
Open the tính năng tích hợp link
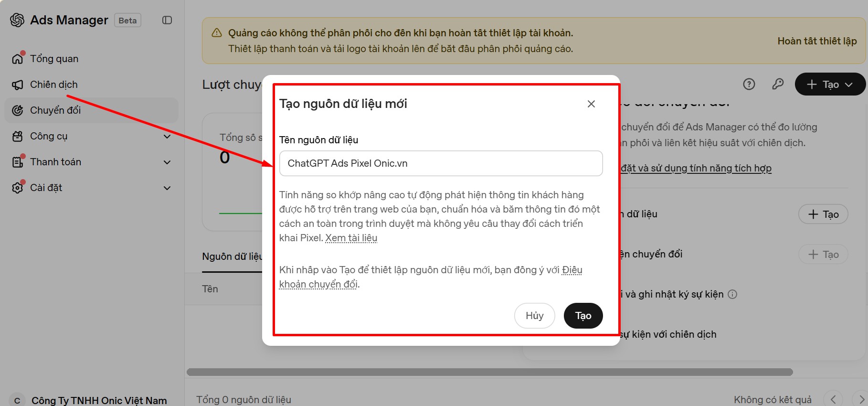pyautogui.click(x=696, y=168)
